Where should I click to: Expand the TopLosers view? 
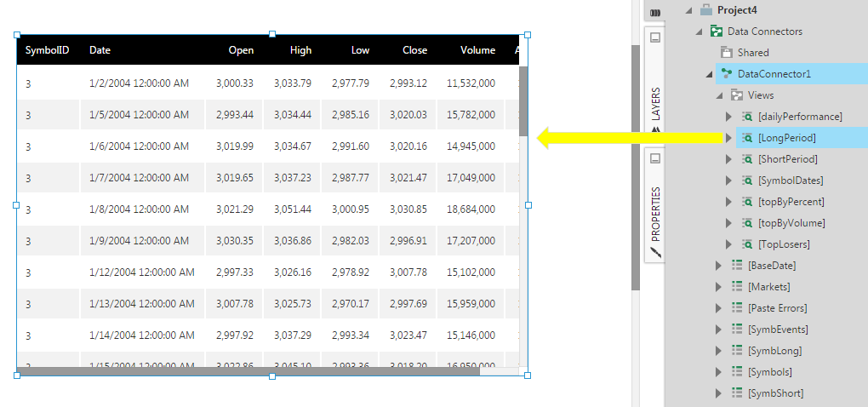click(729, 244)
